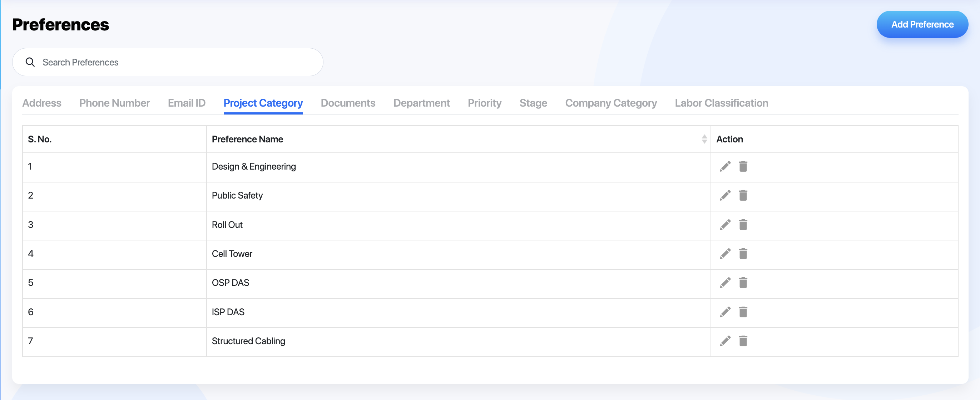
Task: Click the Preferences page heading
Action: 60,24
